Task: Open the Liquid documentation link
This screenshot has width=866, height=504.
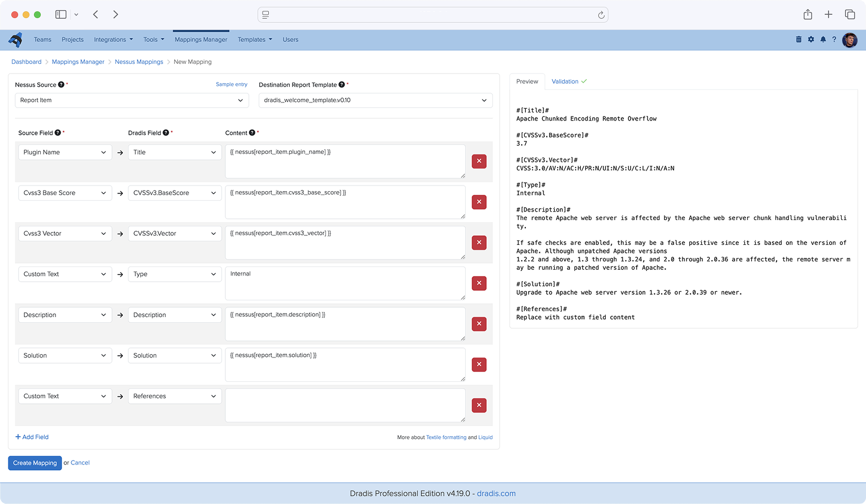Action: coord(485,437)
